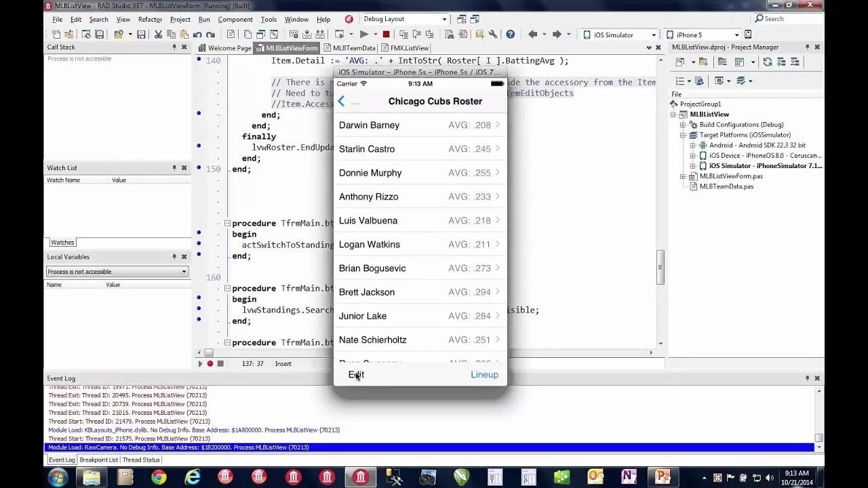The height and width of the screenshot is (488, 868).
Task: Click the Save desktop layout icon
Action: click(461, 19)
